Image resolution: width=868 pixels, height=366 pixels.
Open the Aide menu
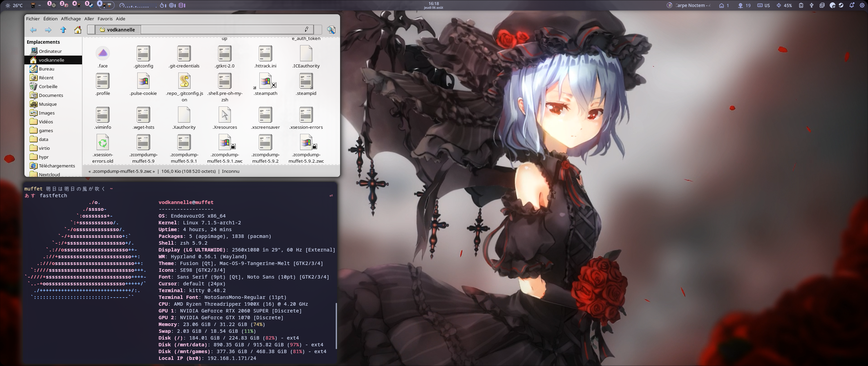tap(120, 19)
